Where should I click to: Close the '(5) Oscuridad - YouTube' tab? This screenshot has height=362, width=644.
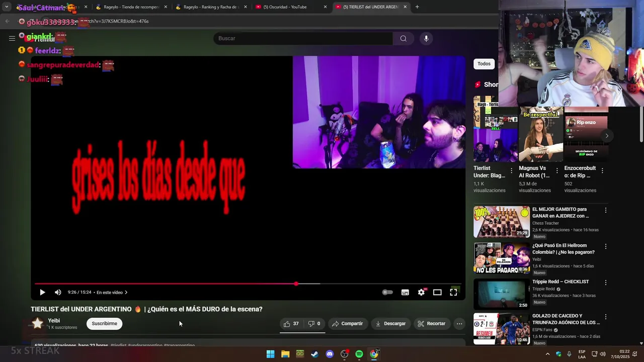click(x=325, y=7)
